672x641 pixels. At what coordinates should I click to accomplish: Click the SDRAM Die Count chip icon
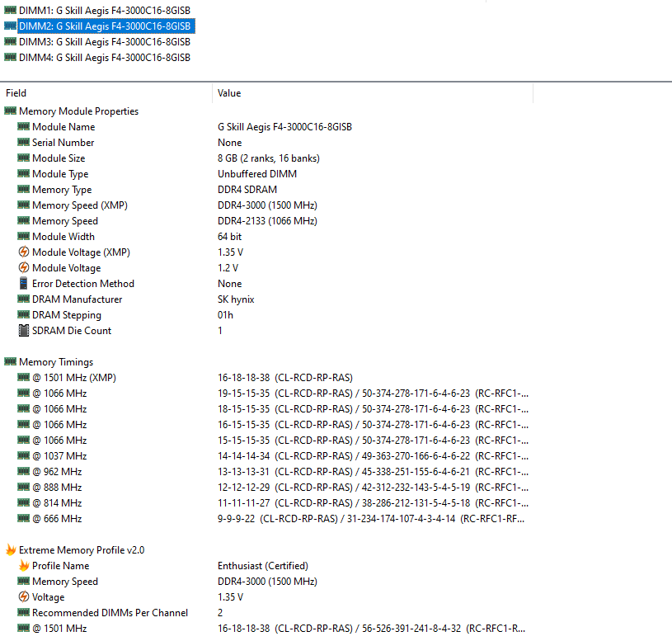click(x=24, y=331)
